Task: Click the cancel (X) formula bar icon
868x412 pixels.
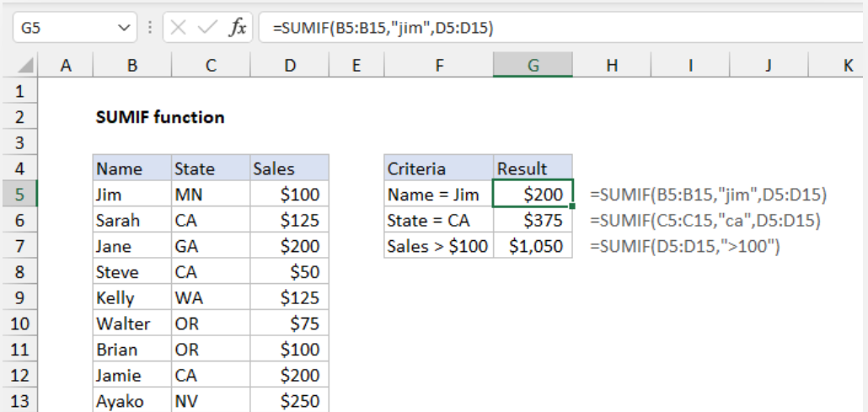Action: click(178, 28)
